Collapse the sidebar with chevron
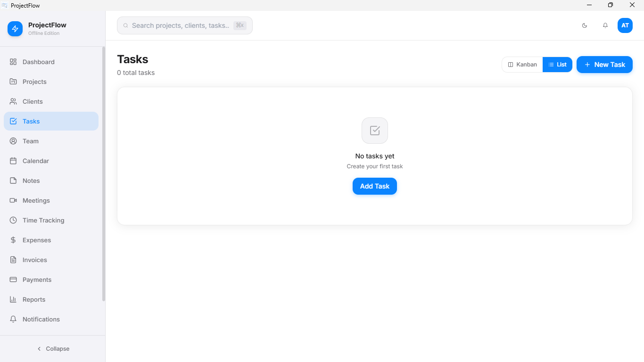Viewport: 644px width, 362px height. (x=53, y=349)
